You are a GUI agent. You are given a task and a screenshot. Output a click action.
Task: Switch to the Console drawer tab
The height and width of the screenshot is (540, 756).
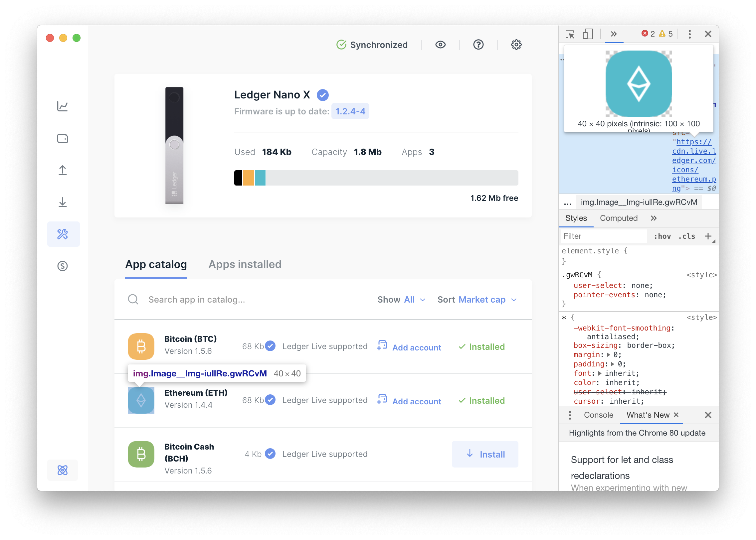click(x=598, y=415)
